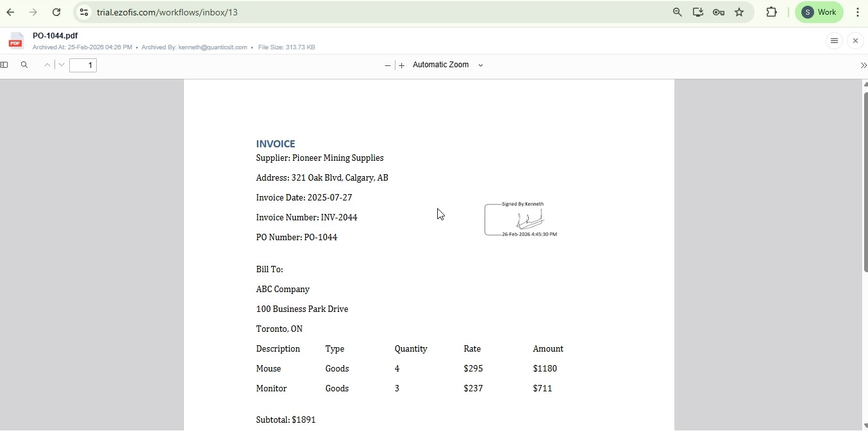Screen dimensions: 868x433
Task: Click the page number input field
Action: click(83, 65)
